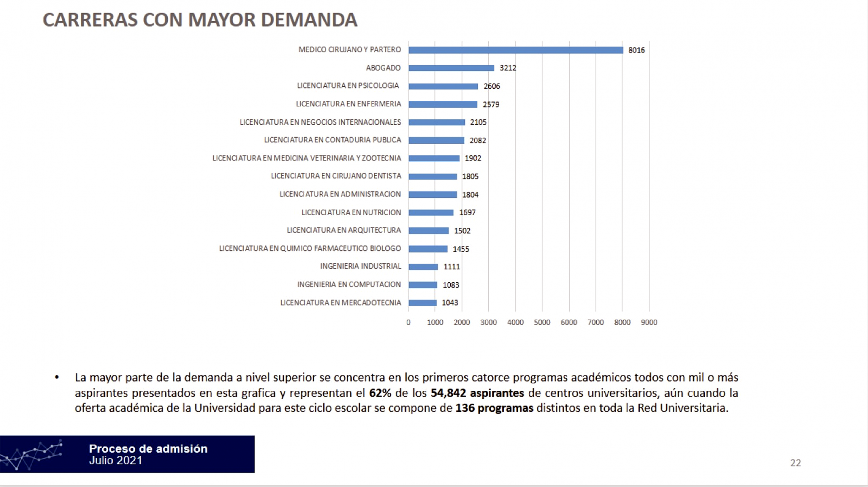868x487 pixels.
Task: Click axis tick label 7000
Action: pos(595,323)
